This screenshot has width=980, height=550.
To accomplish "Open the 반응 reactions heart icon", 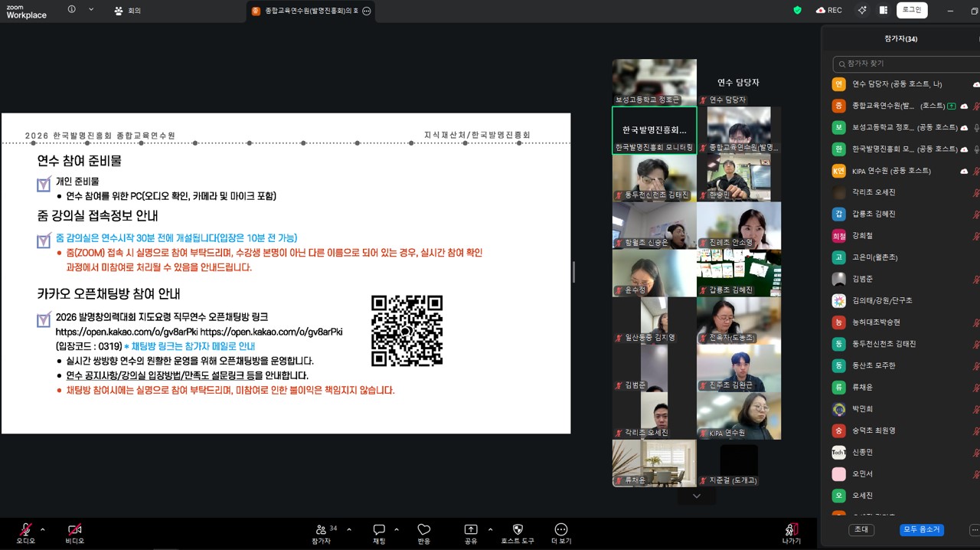I will [424, 530].
